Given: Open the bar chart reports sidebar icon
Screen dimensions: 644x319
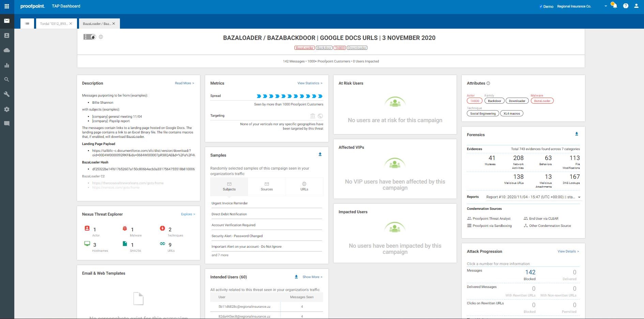Looking at the screenshot, I should pyautogui.click(x=7, y=65).
